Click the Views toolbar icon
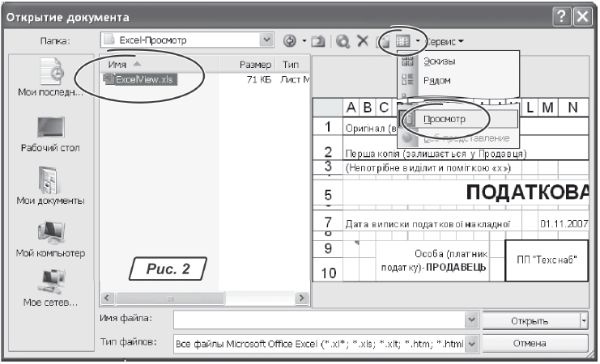Screen dimensions: 600x364 click(x=402, y=40)
